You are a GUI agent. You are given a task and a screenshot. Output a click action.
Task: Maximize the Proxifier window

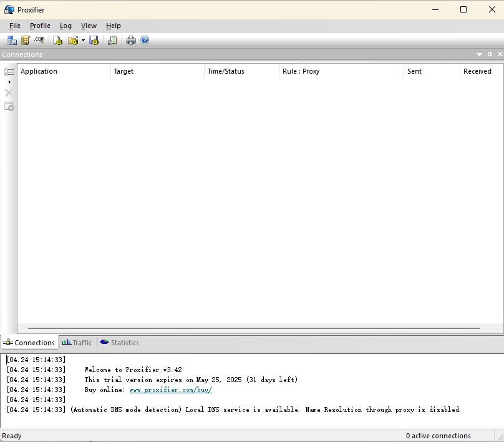click(x=463, y=9)
